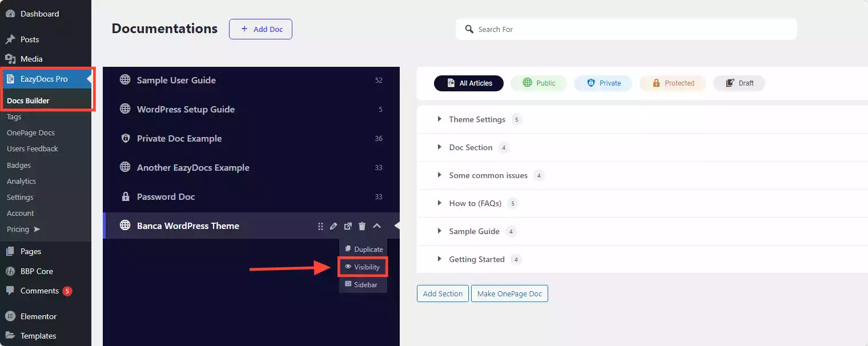Filter articles by Public status

539,83
